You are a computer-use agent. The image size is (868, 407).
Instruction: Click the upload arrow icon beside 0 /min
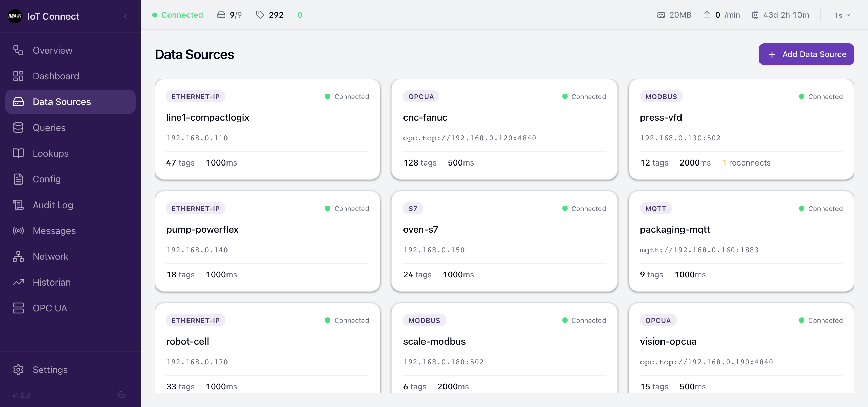707,15
